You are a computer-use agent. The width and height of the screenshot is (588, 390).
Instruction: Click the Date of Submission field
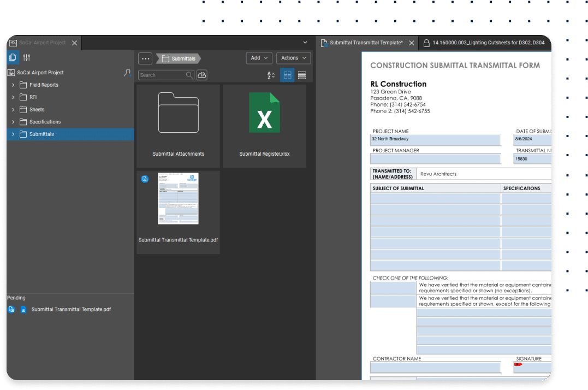point(532,139)
